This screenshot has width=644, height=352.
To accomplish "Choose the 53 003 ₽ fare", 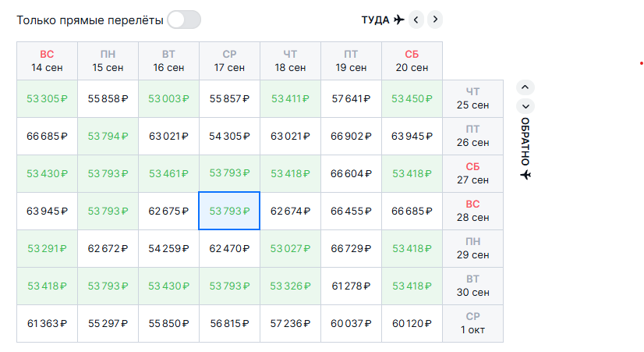I will (168, 98).
